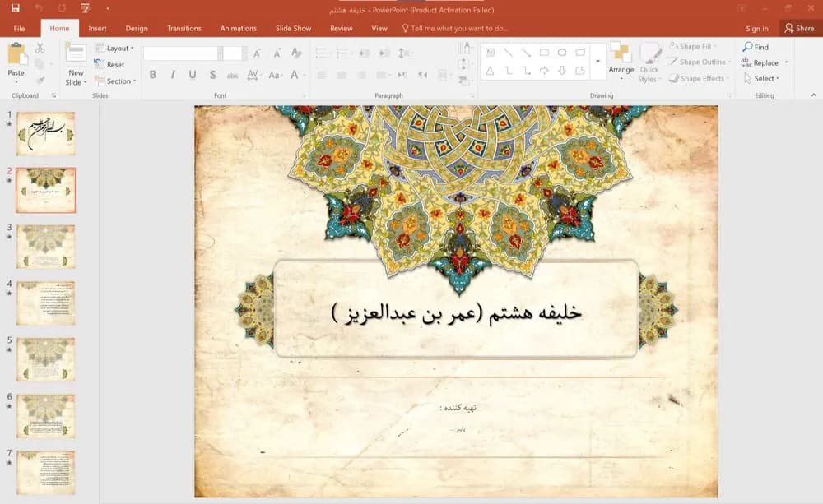Image resolution: width=823 pixels, height=504 pixels.
Task: Select the Text Box shape in gallery
Action: coord(490,53)
